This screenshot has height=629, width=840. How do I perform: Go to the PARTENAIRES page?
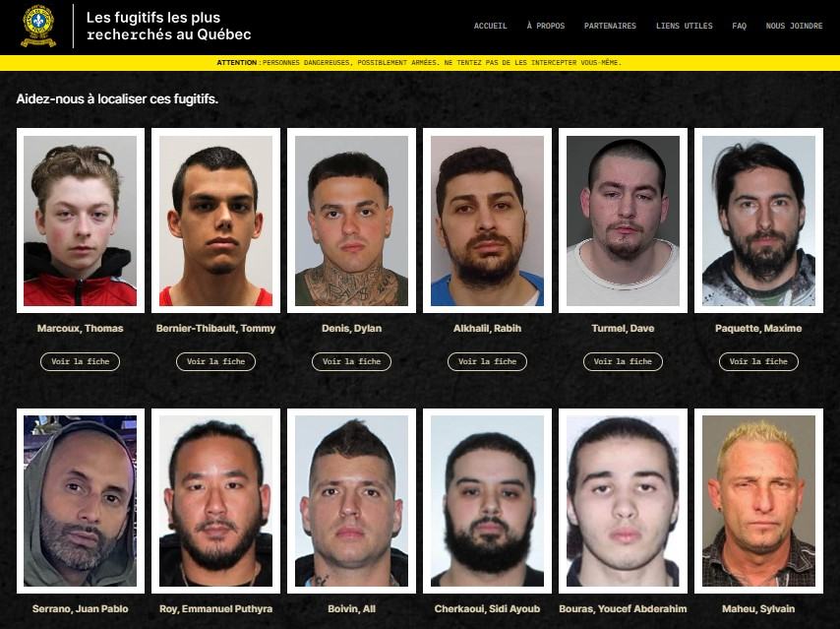click(x=610, y=26)
